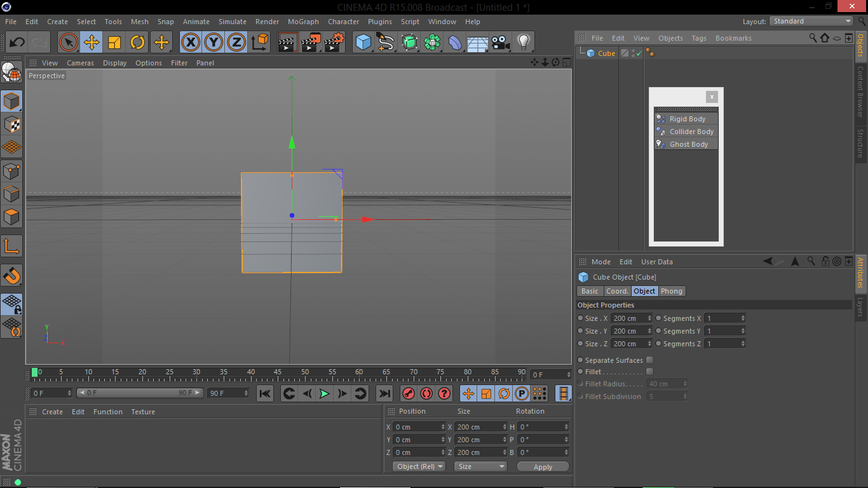Screen dimensions: 868x488
Task: Open the NURBS generator palette
Action: click(x=409, y=43)
